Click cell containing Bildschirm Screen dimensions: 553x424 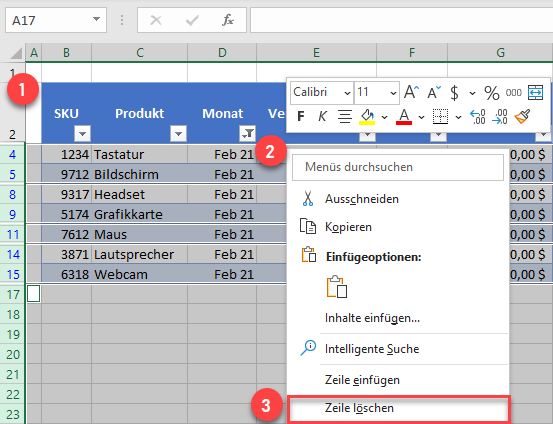139,174
